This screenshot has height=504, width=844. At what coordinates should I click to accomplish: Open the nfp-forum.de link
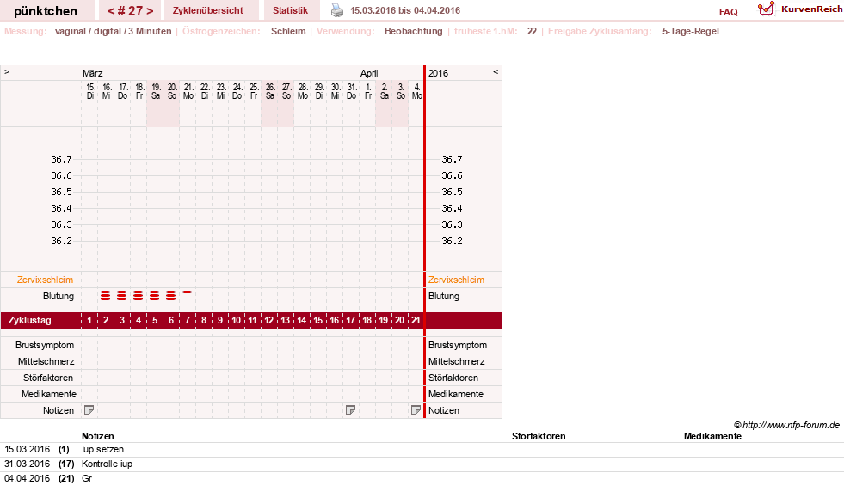pyautogui.click(x=791, y=425)
